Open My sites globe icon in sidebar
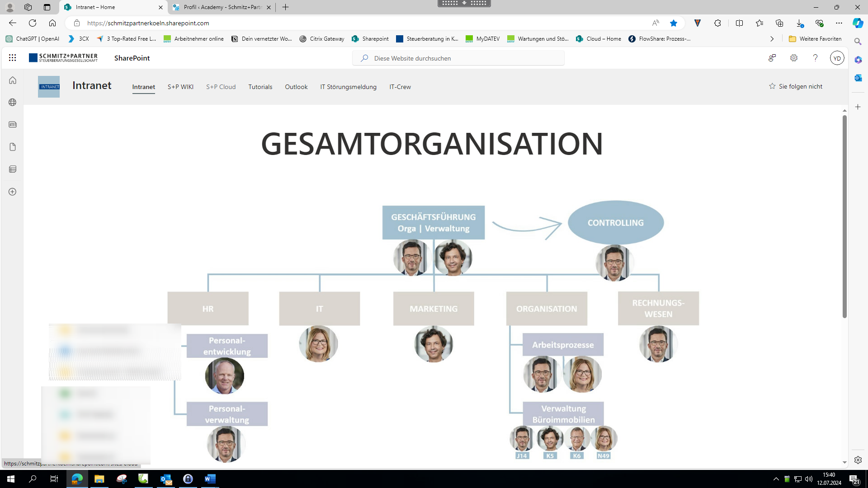868x488 pixels. tap(13, 102)
